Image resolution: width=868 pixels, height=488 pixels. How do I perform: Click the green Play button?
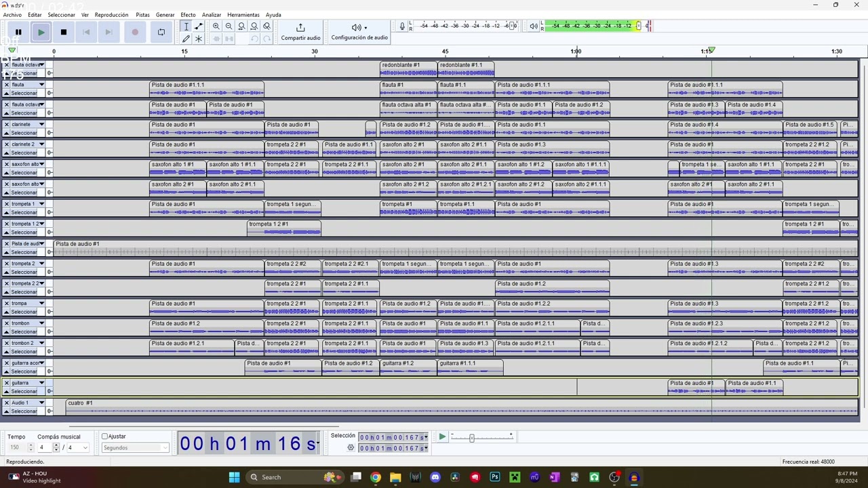(x=41, y=32)
